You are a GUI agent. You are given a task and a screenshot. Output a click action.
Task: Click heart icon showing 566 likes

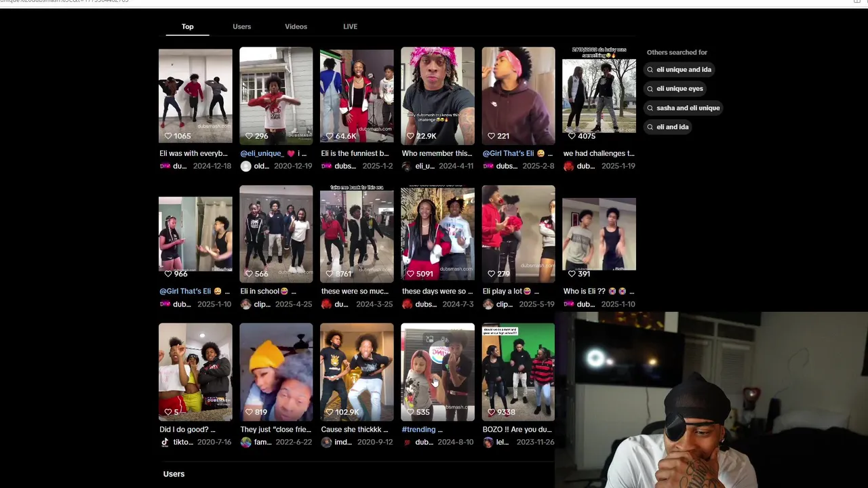249,274
